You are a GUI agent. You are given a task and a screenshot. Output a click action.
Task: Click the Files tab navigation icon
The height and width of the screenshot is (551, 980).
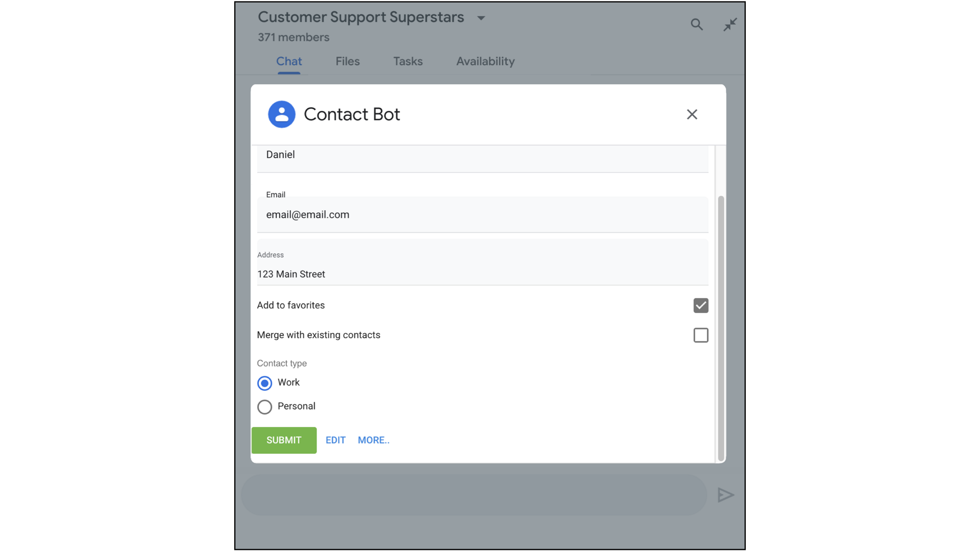(348, 61)
